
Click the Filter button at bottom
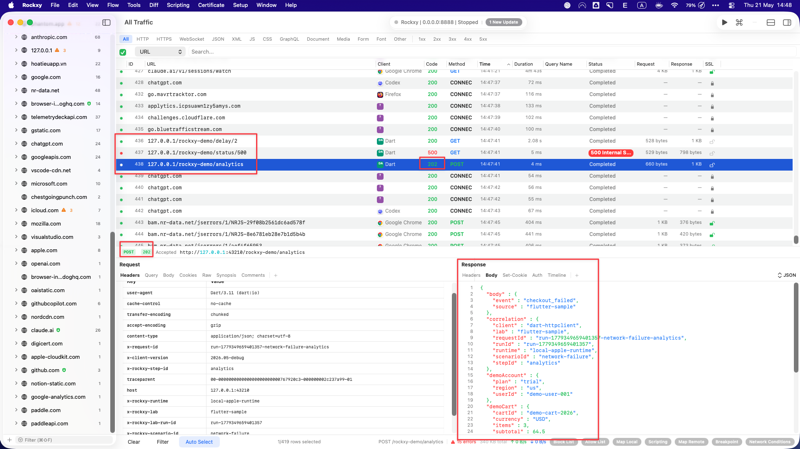point(163,442)
